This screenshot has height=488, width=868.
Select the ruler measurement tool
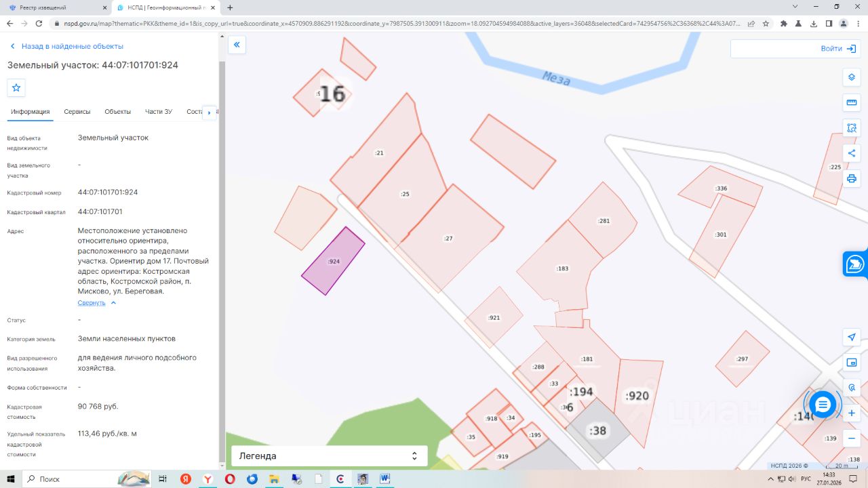click(852, 102)
